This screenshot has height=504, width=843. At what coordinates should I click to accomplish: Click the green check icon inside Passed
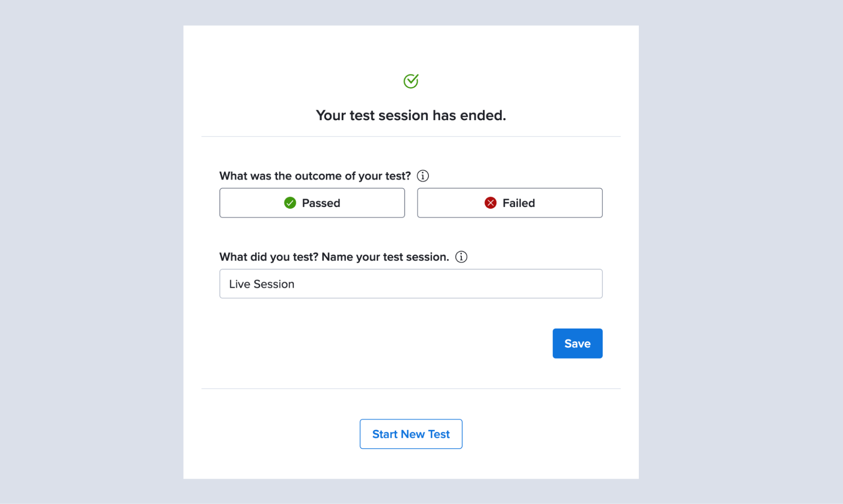290,203
